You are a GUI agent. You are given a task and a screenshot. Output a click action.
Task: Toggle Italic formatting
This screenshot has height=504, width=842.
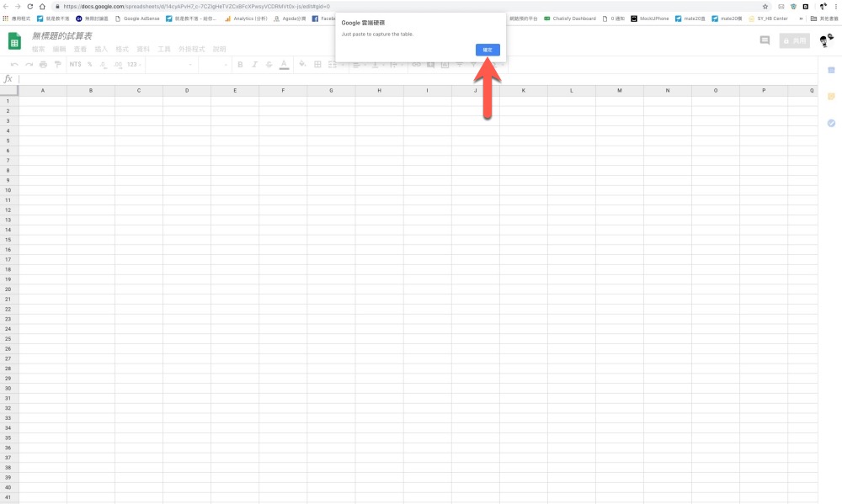pos(254,65)
